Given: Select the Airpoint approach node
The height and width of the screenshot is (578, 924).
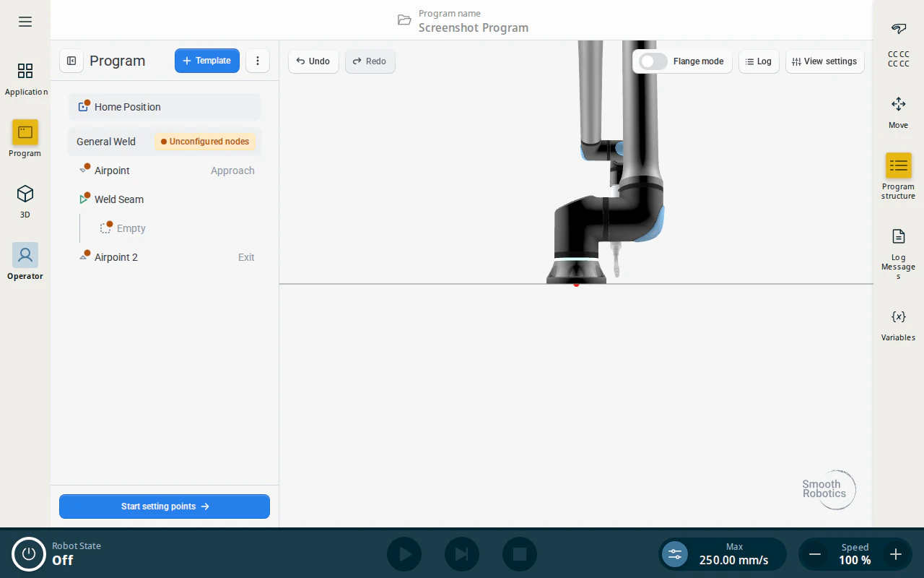Looking at the screenshot, I should [x=165, y=171].
